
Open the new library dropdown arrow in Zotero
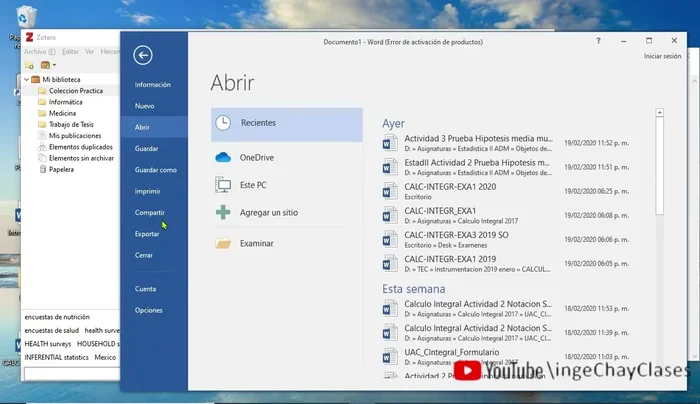tap(53, 64)
